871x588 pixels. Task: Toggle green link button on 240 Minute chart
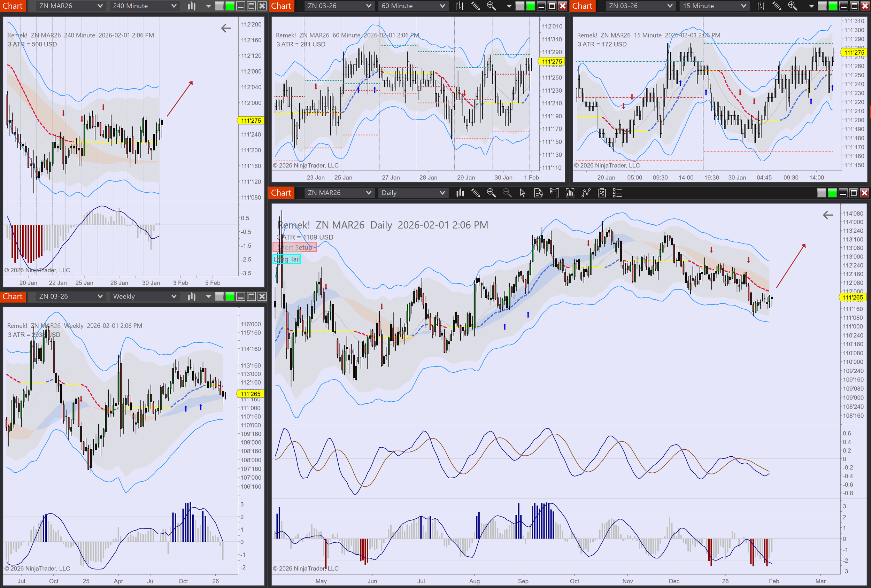click(230, 6)
